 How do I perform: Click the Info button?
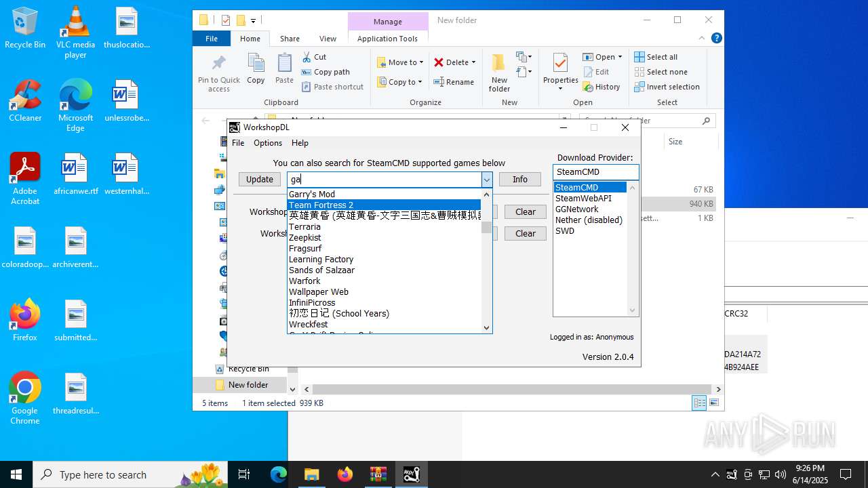520,180
